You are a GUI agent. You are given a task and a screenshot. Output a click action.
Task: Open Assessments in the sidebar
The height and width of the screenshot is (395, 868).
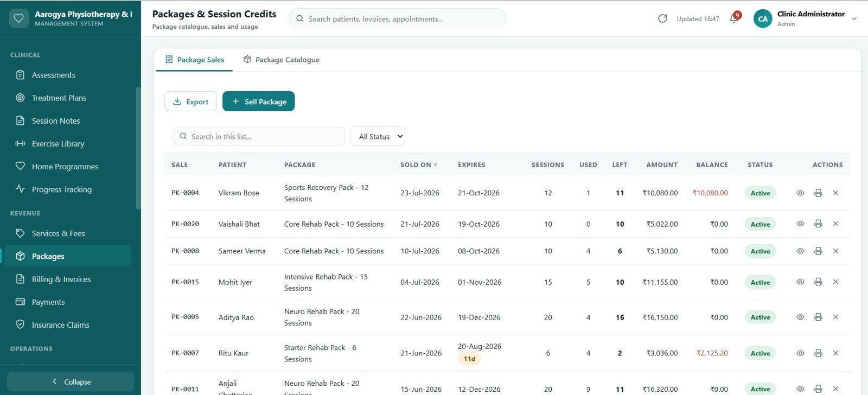68,75
